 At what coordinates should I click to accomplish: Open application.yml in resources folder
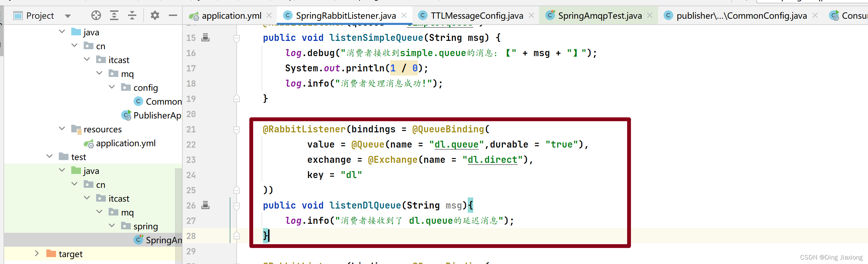pyautogui.click(x=120, y=143)
